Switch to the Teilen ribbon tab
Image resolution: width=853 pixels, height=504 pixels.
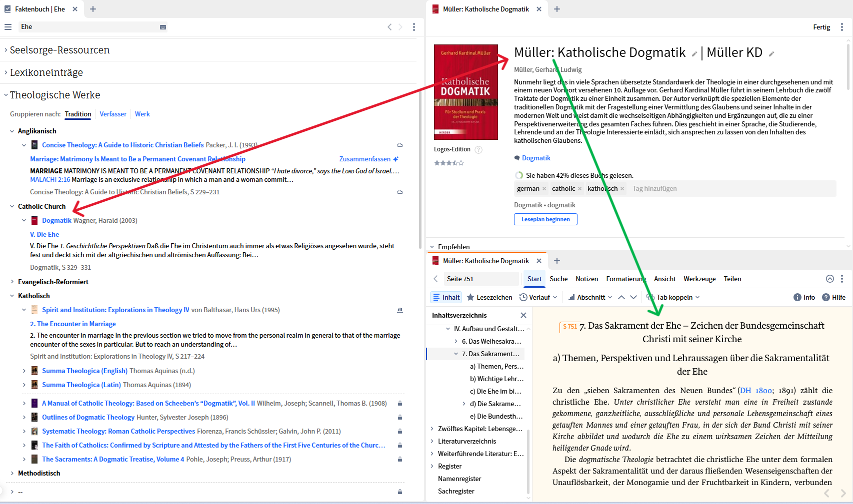coord(732,279)
